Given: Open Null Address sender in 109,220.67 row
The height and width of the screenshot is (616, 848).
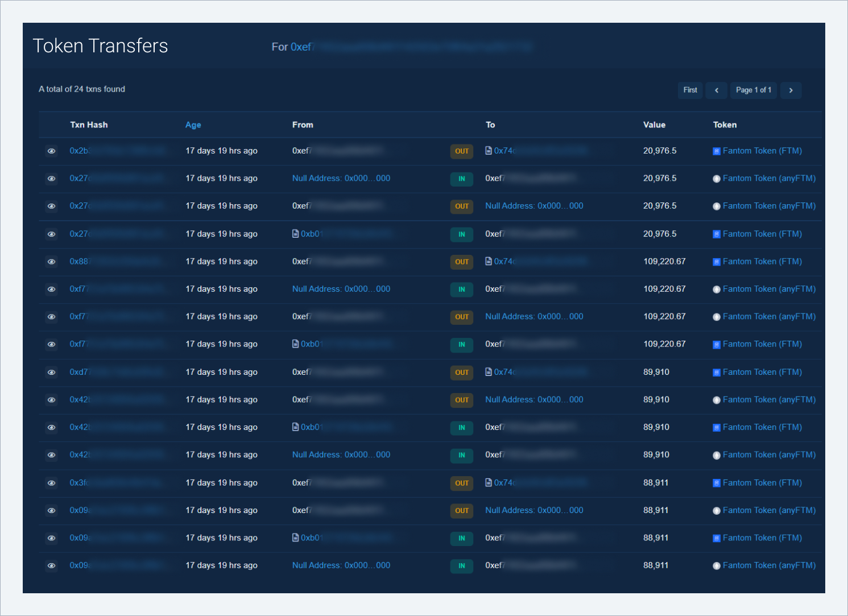Looking at the screenshot, I should [x=341, y=289].
